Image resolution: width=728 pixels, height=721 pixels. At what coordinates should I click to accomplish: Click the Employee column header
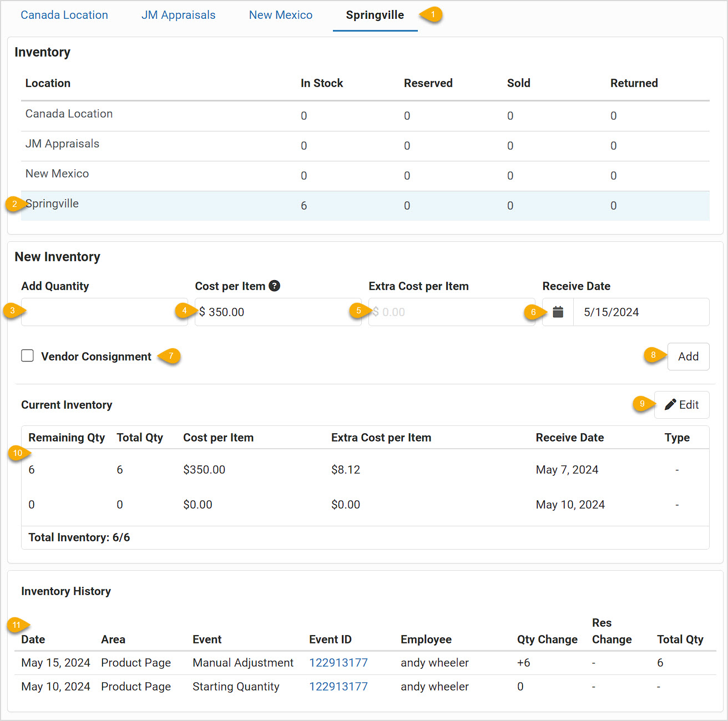pos(426,639)
